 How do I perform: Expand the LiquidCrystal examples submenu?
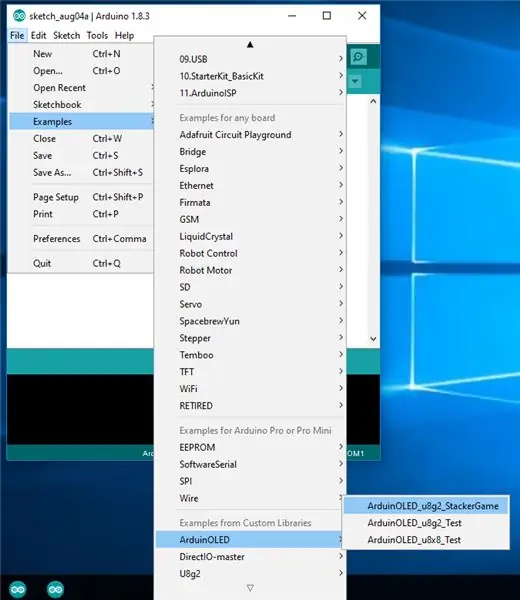coord(251,236)
